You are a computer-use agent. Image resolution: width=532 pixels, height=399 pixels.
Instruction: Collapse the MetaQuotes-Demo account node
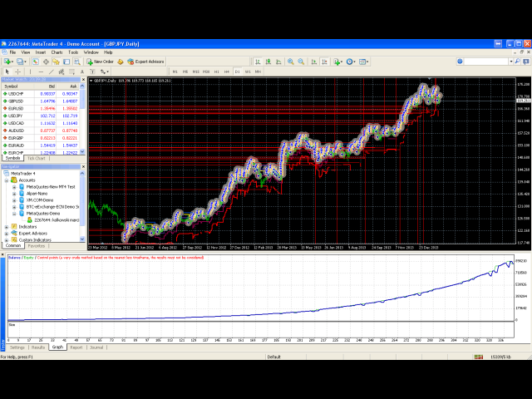(15, 213)
